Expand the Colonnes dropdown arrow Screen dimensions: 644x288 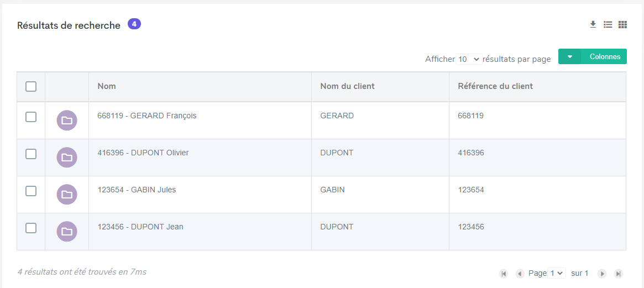click(x=570, y=56)
